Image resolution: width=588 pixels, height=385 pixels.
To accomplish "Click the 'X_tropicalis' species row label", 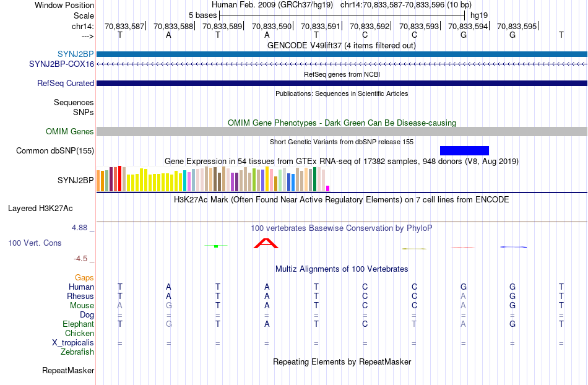I will [x=73, y=343].
